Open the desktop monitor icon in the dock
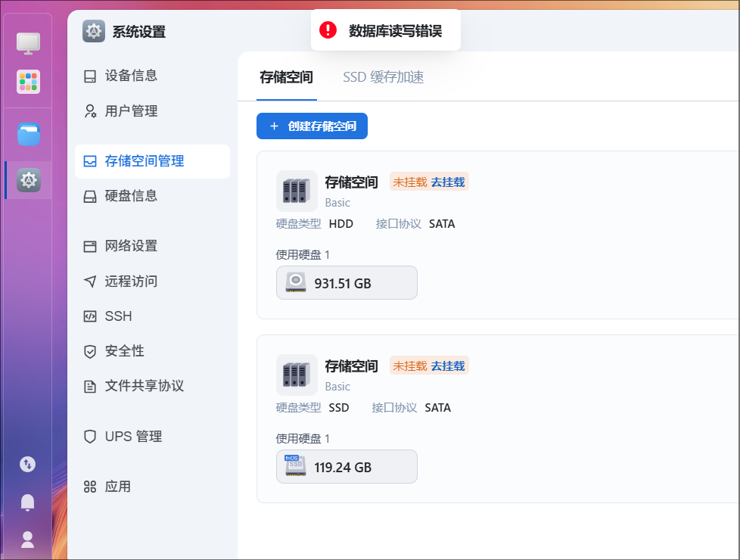This screenshot has height=560, width=740. click(x=28, y=43)
